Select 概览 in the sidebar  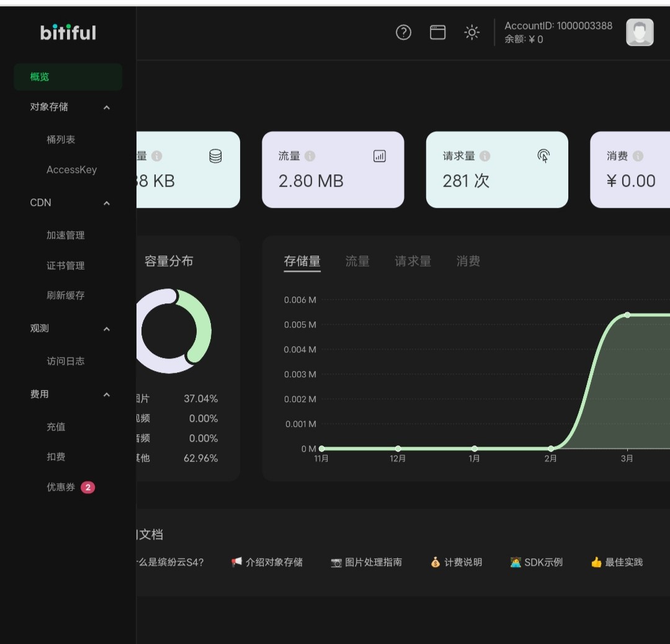[68, 77]
